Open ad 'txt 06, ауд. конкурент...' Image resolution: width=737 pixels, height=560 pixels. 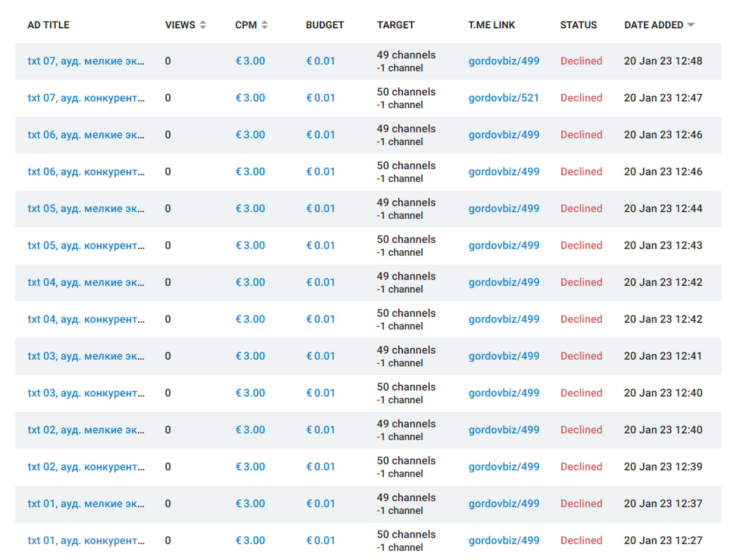[86, 172]
